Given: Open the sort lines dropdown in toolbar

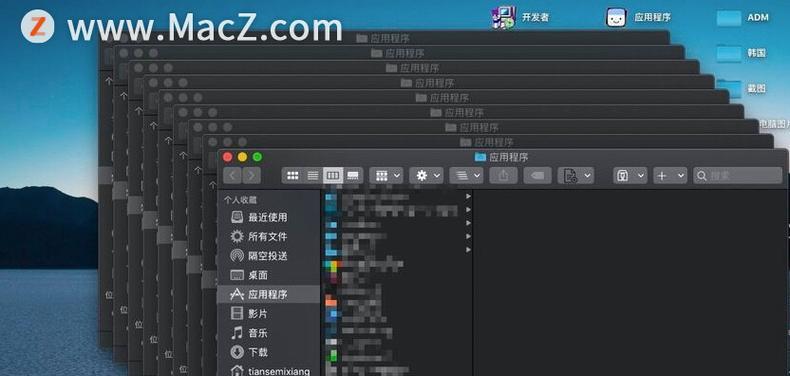Looking at the screenshot, I should 466,175.
